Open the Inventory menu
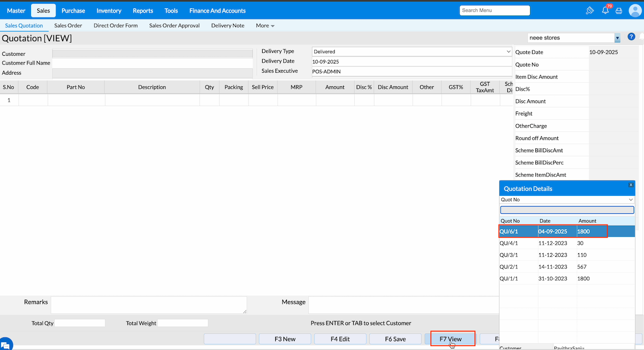This screenshot has width=644, height=350. point(109,11)
